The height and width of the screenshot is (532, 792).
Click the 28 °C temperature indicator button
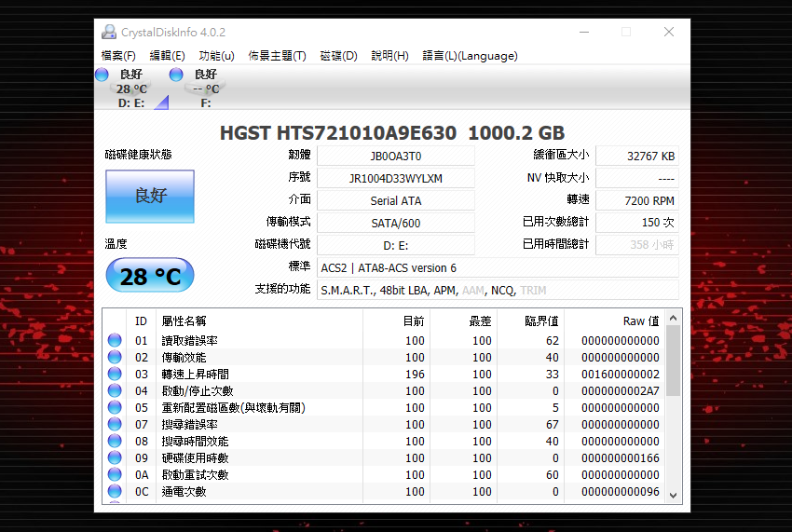pyautogui.click(x=150, y=276)
